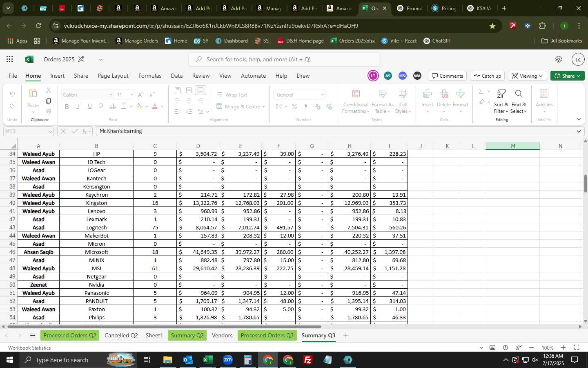This screenshot has height=368, width=588.
Task: Open the status bar Help question icon
Action: pos(506,348)
